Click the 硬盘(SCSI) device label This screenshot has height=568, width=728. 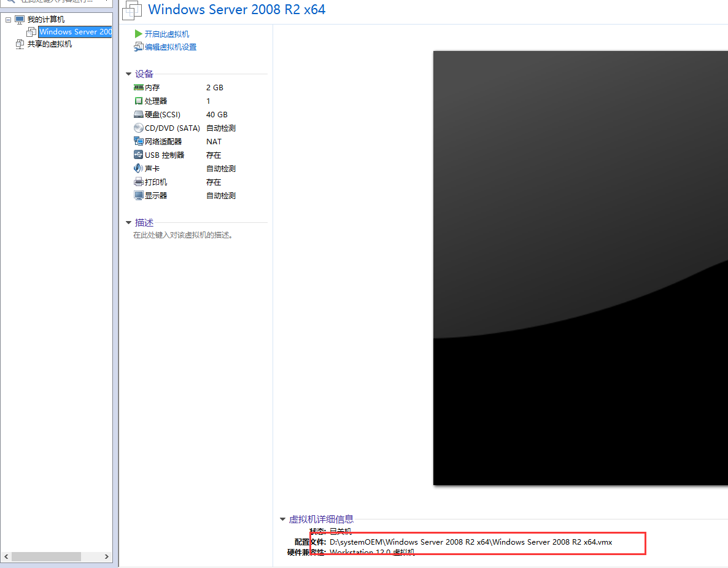pyautogui.click(x=163, y=114)
